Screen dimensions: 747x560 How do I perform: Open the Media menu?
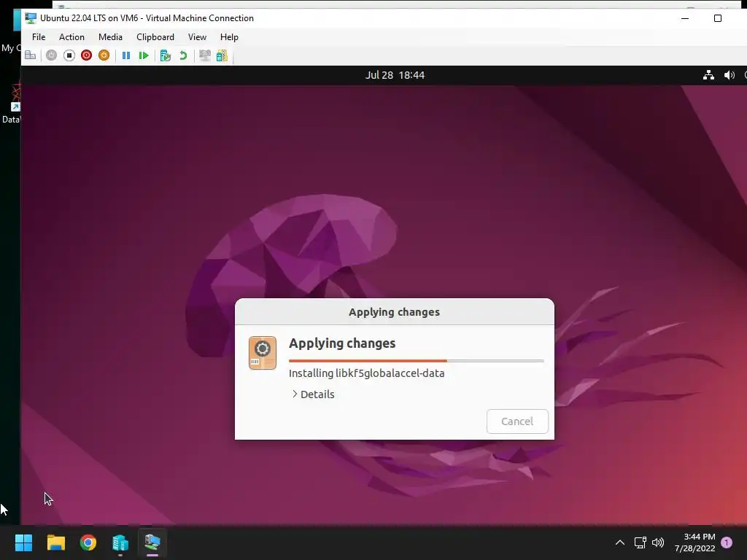(110, 37)
